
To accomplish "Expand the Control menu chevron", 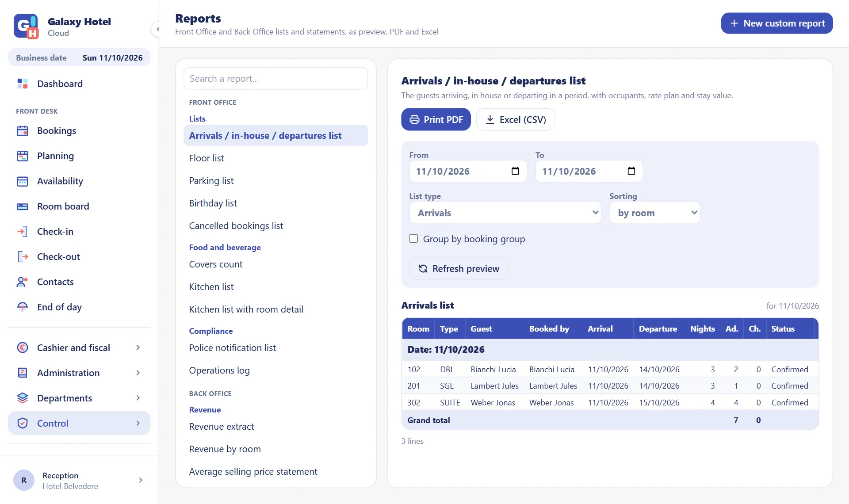I will (138, 424).
